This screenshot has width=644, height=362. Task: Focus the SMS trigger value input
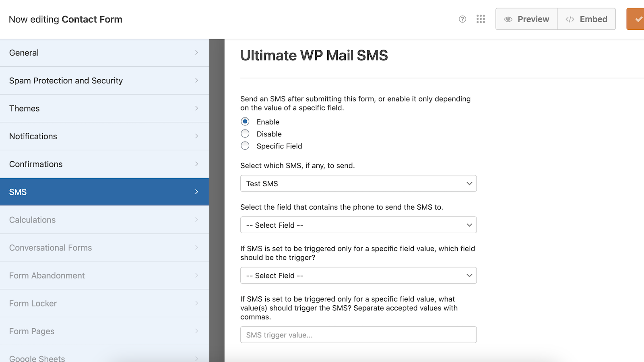coord(359,335)
